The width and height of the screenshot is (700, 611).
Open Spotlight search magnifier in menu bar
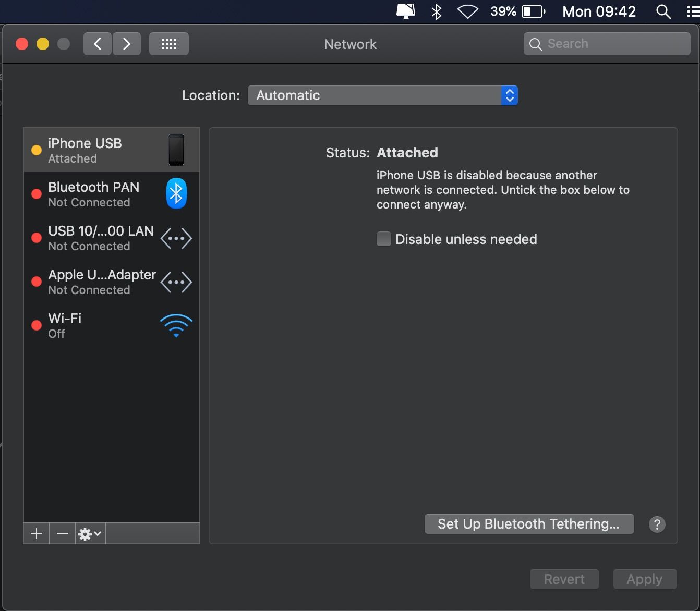click(663, 11)
